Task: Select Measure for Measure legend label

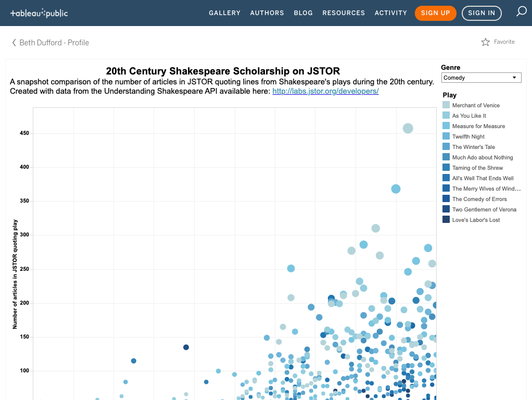Action: point(478,126)
